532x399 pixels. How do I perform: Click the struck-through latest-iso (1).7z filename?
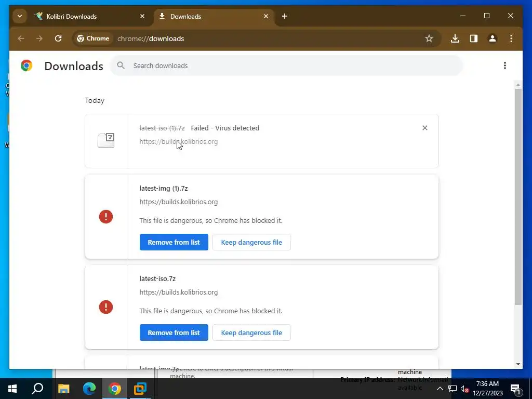(x=162, y=128)
